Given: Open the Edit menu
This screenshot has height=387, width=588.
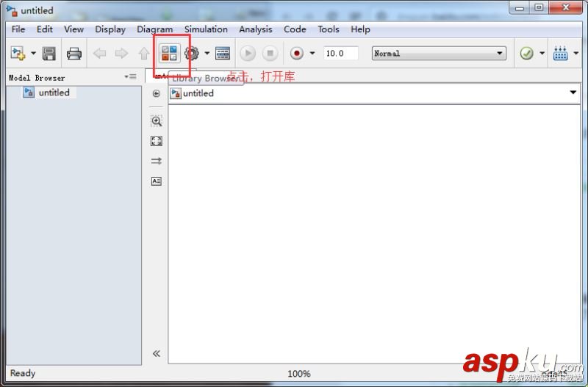Looking at the screenshot, I should pyautogui.click(x=45, y=29).
